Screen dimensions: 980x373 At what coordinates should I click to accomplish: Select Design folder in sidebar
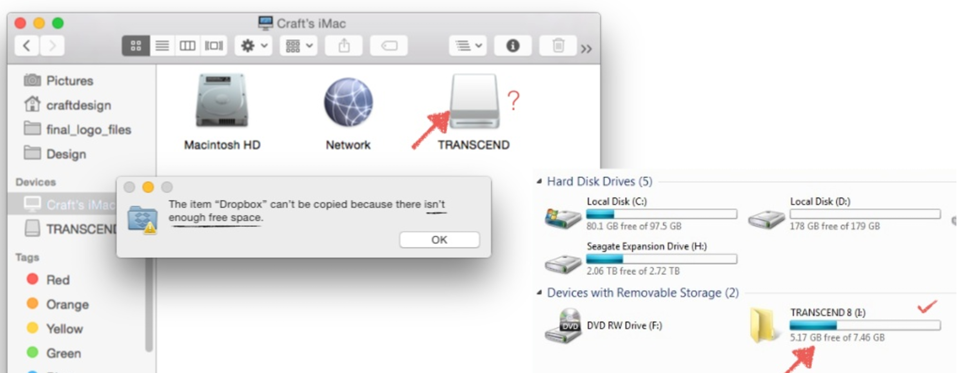[55, 154]
